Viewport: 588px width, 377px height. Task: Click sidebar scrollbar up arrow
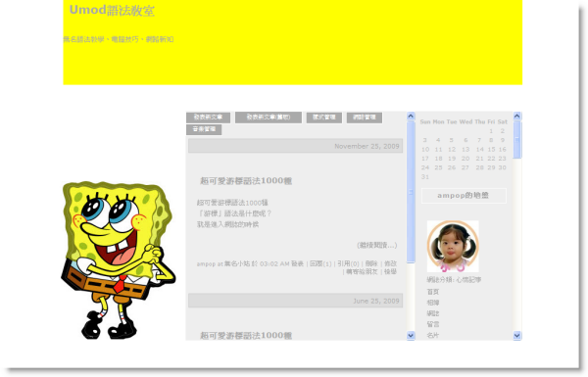pyautogui.click(x=517, y=117)
